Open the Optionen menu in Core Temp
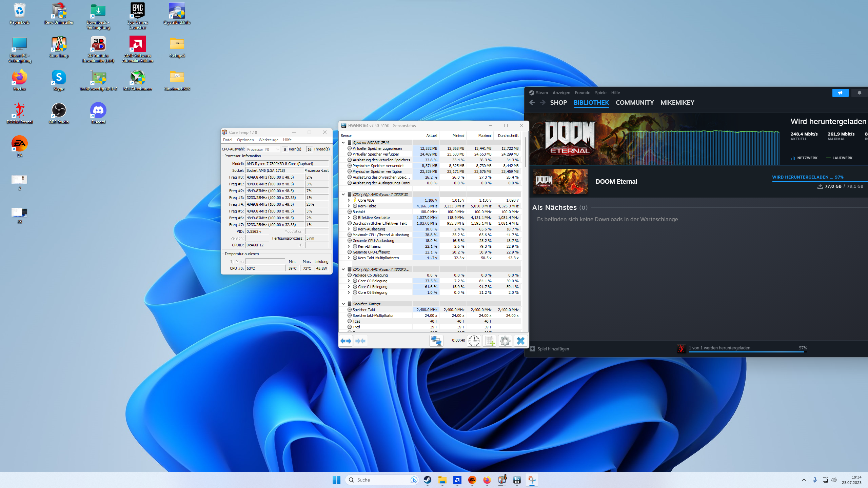 (x=245, y=140)
